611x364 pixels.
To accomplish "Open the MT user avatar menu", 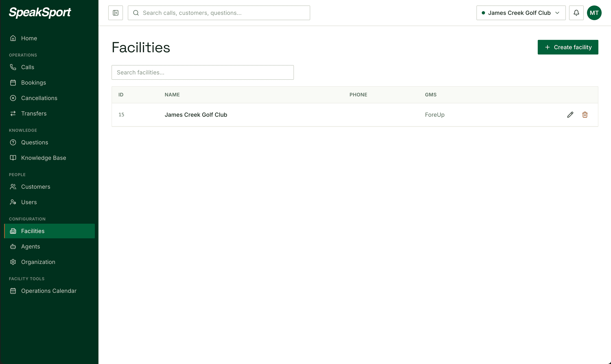I will click(594, 13).
